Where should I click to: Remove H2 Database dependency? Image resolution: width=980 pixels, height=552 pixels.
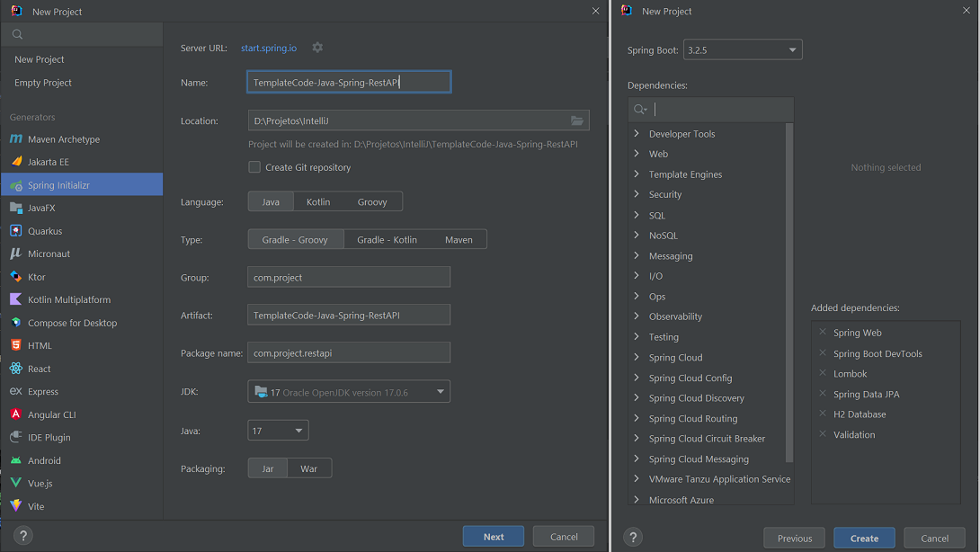pos(823,414)
